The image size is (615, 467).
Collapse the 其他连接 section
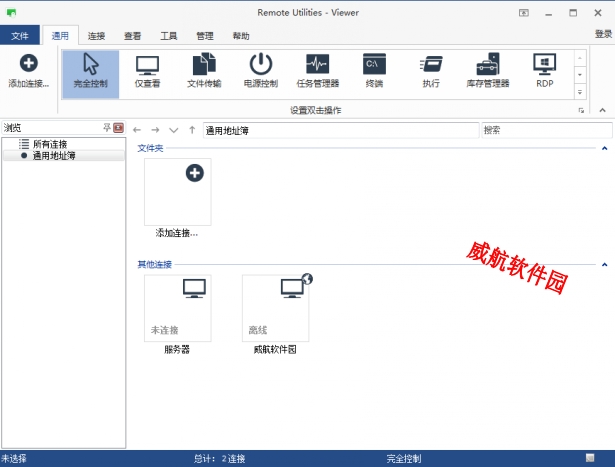(604, 265)
